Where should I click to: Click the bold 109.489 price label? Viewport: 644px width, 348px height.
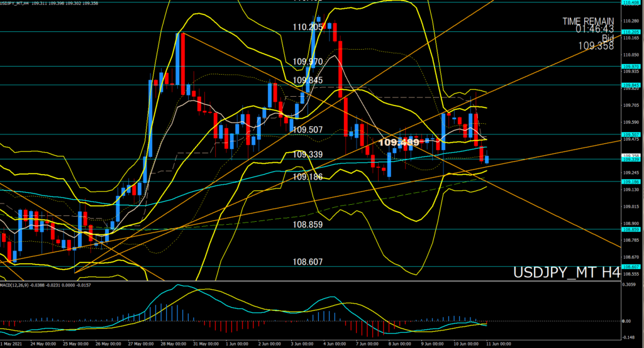pyautogui.click(x=399, y=143)
